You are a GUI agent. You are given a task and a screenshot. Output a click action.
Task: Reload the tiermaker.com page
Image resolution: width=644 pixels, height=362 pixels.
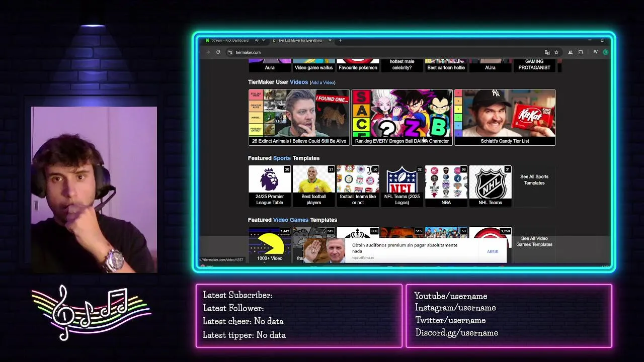click(x=218, y=52)
